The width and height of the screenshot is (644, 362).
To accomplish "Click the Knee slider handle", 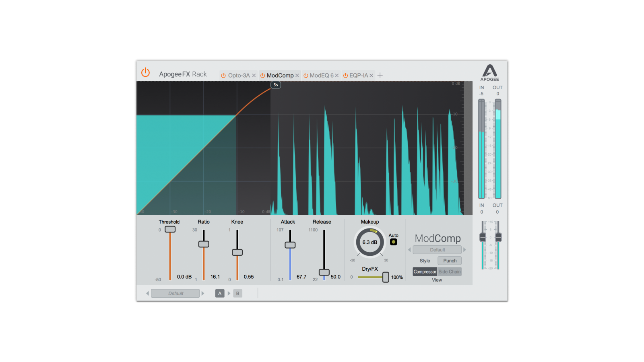I will [x=237, y=252].
